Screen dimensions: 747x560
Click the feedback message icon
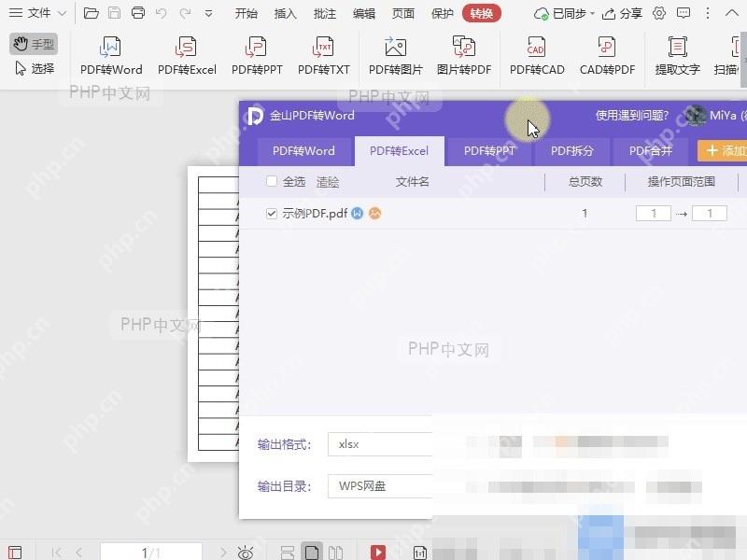(684, 13)
